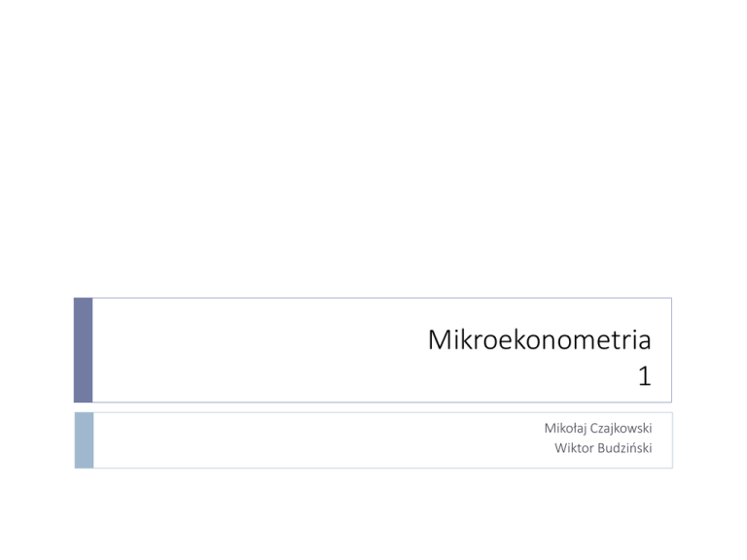Click the empty area inside the authors box

292,439
